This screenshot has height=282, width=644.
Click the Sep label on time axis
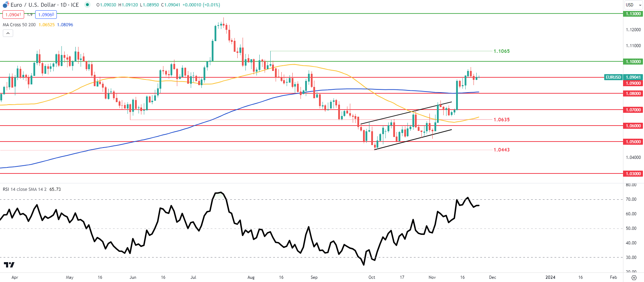click(314, 277)
